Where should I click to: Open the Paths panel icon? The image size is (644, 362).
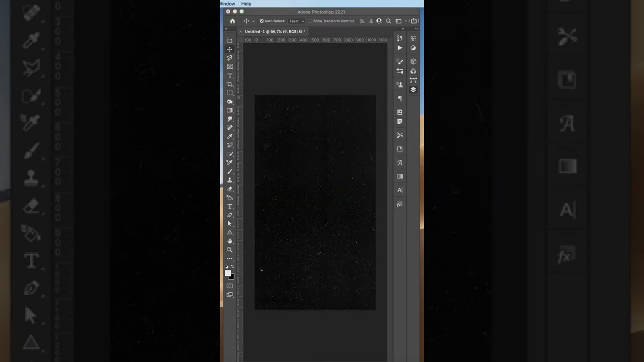pyautogui.click(x=413, y=80)
